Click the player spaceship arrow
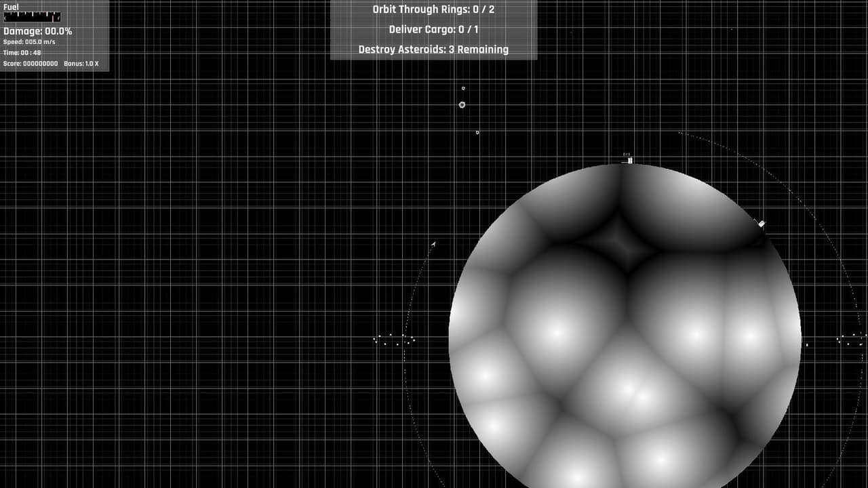 [433, 244]
